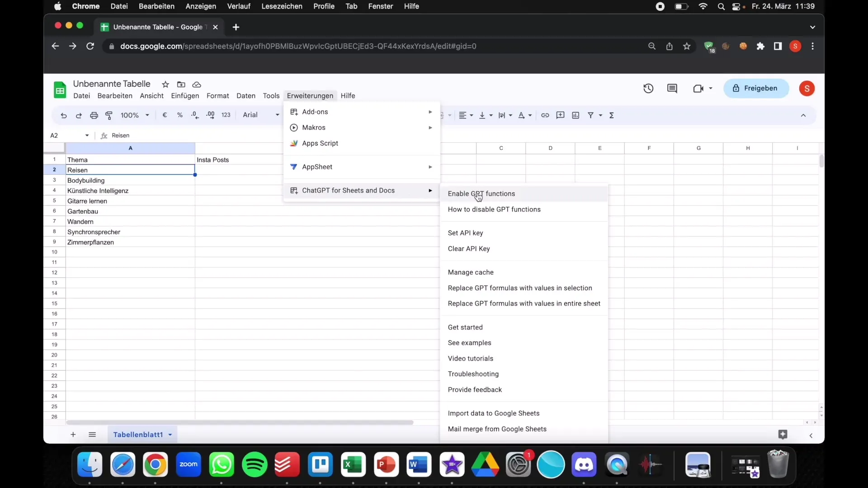Open the Daten menu
868x488 pixels.
246,96
